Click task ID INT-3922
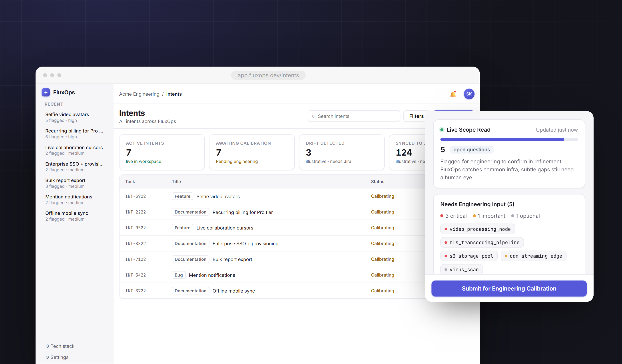The image size is (622, 364). tap(136, 196)
